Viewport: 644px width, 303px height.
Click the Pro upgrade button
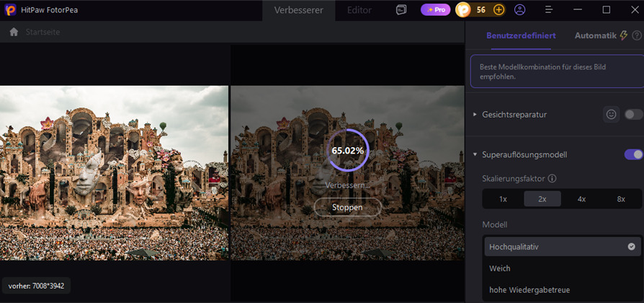pyautogui.click(x=435, y=10)
